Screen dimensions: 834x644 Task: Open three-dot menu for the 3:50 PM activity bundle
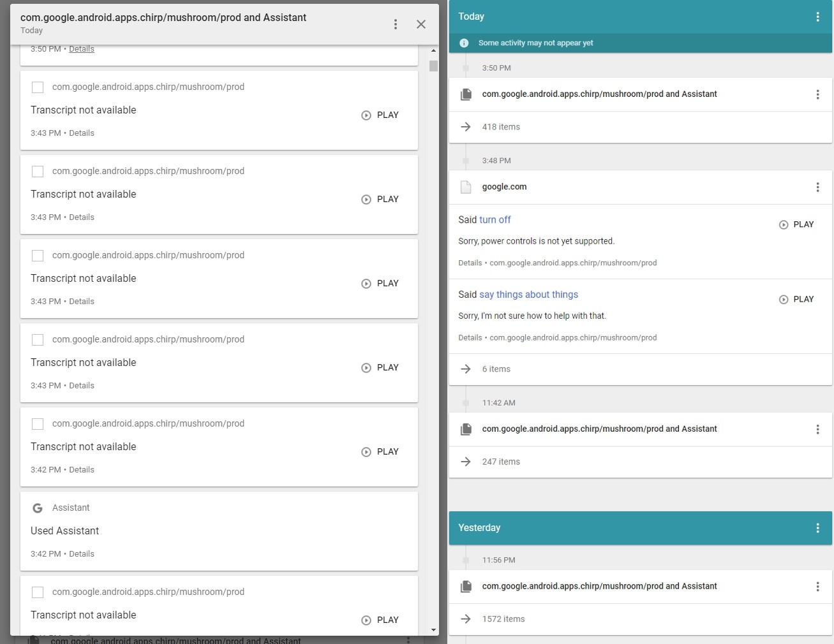pyautogui.click(x=817, y=94)
